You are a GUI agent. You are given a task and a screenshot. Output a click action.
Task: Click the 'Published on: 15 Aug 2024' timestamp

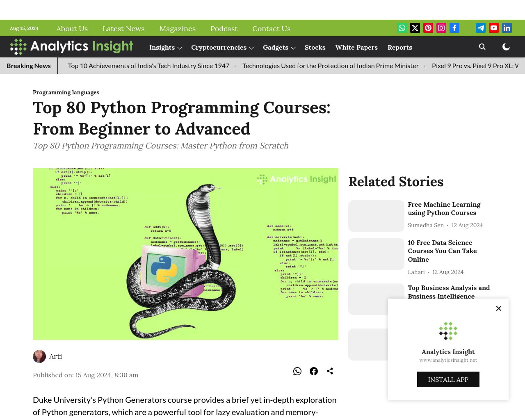point(86,375)
